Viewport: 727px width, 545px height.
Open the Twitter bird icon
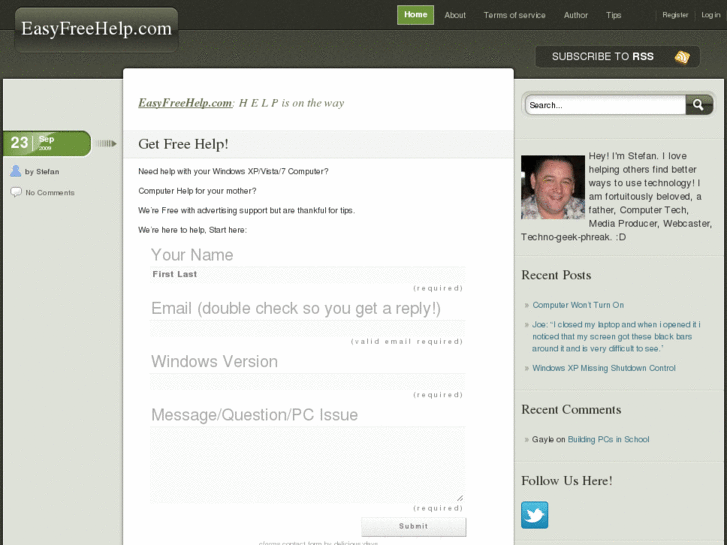click(x=534, y=515)
